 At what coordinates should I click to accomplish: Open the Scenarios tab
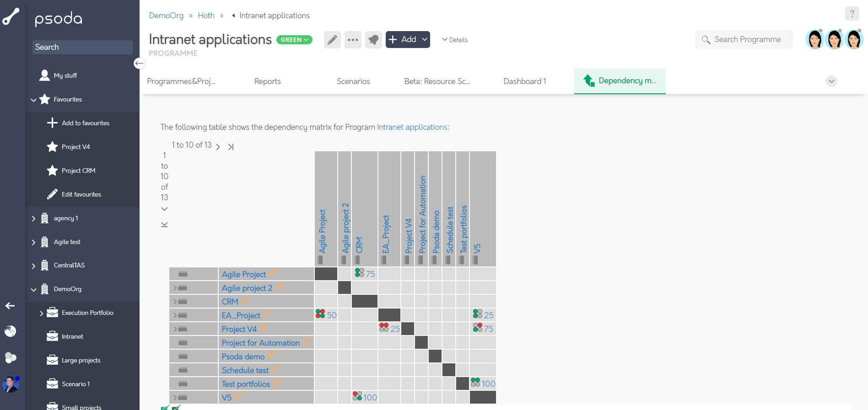[353, 81]
